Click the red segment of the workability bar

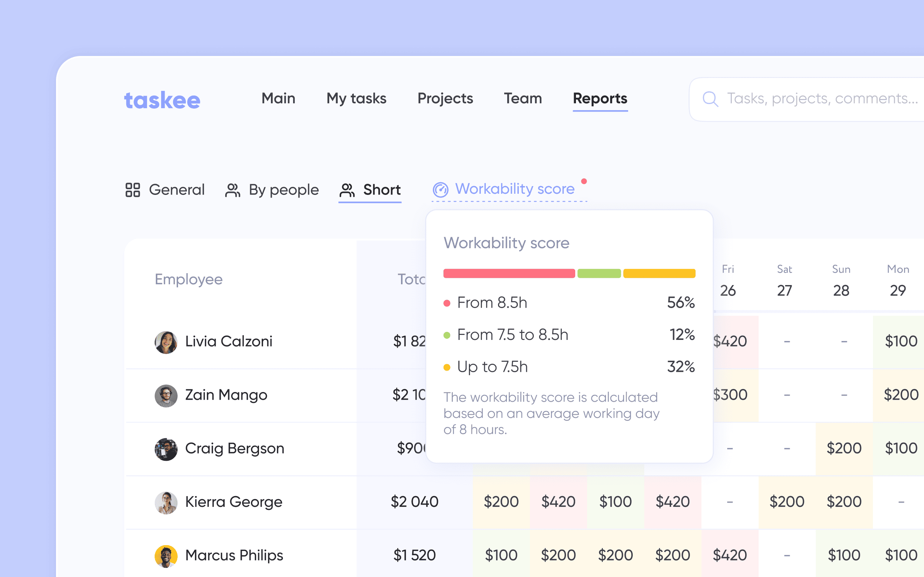pyautogui.click(x=509, y=273)
